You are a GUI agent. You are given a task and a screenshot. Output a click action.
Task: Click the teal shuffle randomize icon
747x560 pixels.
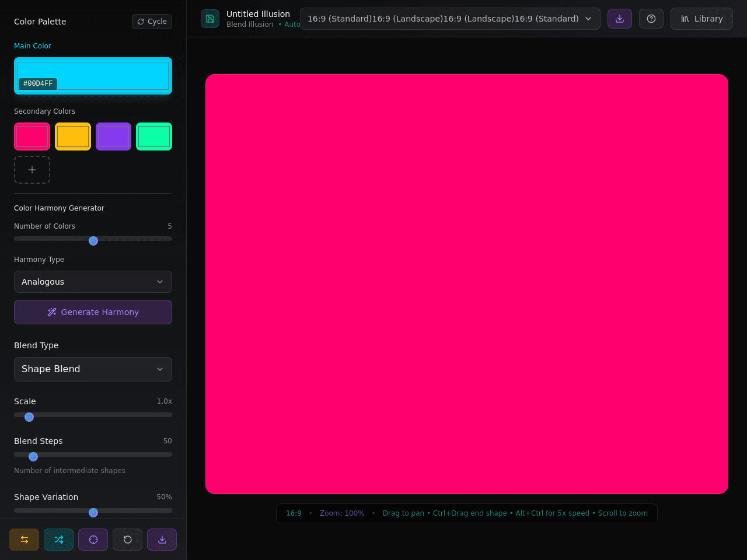pos(58,540)
